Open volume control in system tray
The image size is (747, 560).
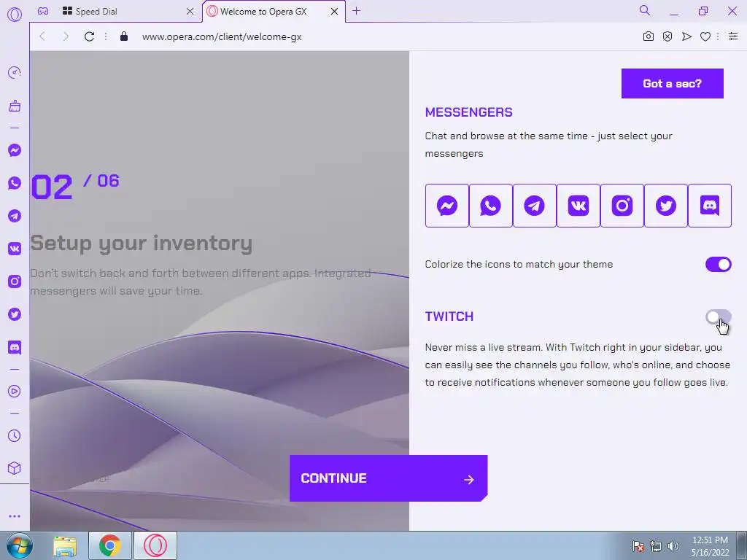pyautogui.click(x=673, y=546)
